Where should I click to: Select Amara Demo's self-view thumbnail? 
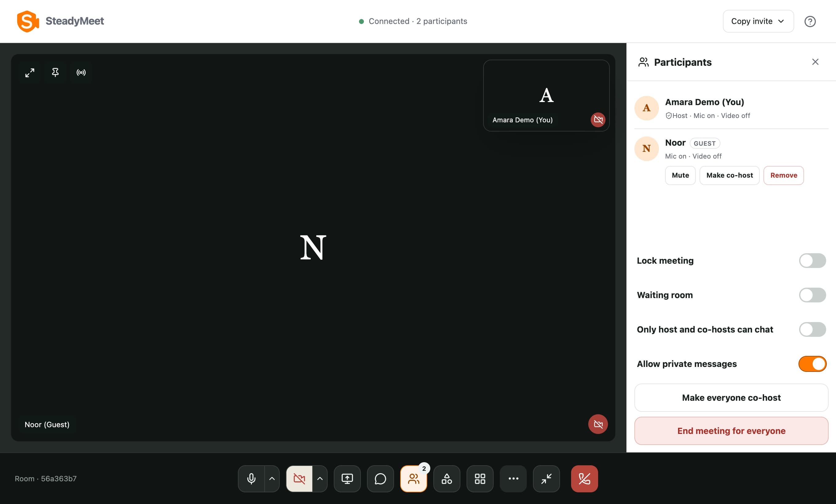[x=546, y=96]
